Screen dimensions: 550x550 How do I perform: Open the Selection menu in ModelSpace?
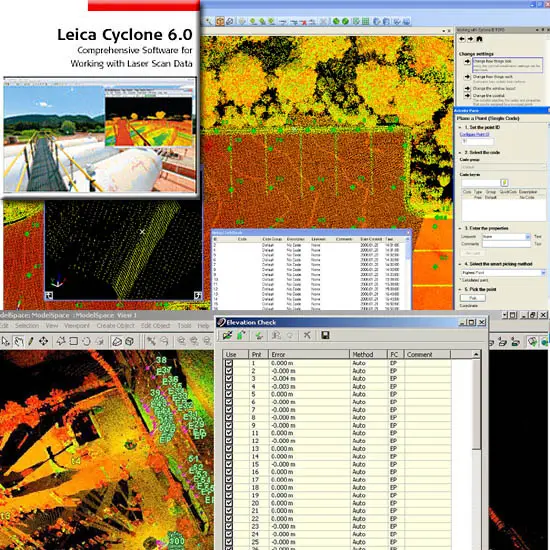27,326
